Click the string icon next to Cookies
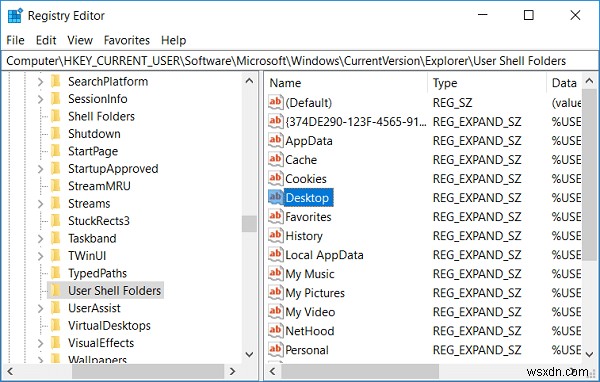This screenshot has height=382, width=600. 276,178
